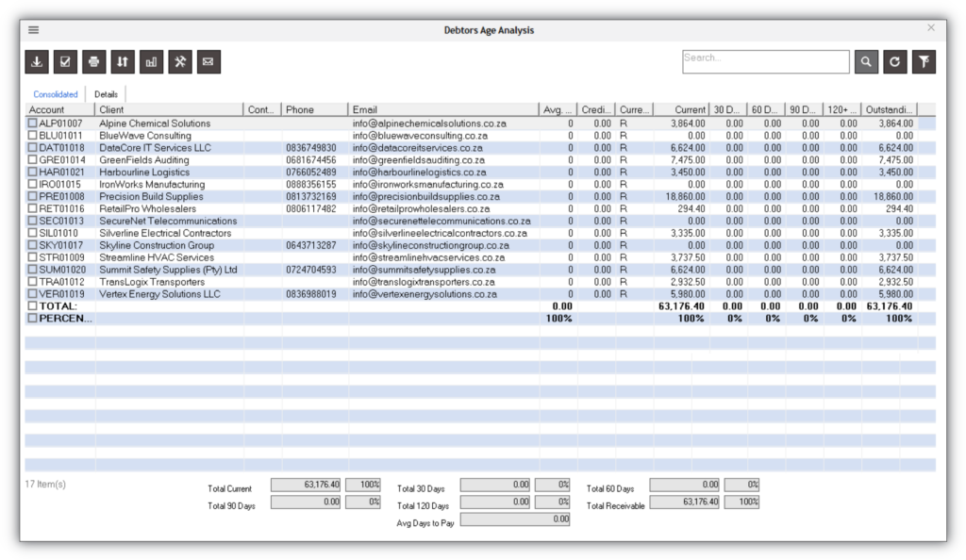The width and height of the screenshot is (966, 560).
Task: Click the tools settings icon
Action: click(x=180, y=61)
